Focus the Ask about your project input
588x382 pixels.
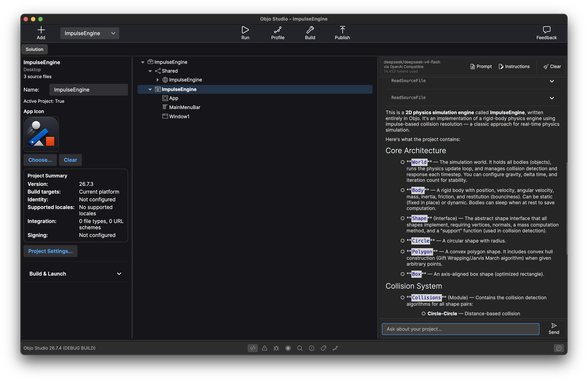coord(461,329)
